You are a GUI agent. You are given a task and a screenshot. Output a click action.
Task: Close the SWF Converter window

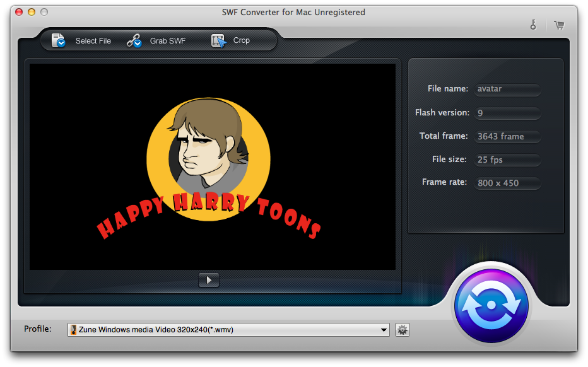19,12
